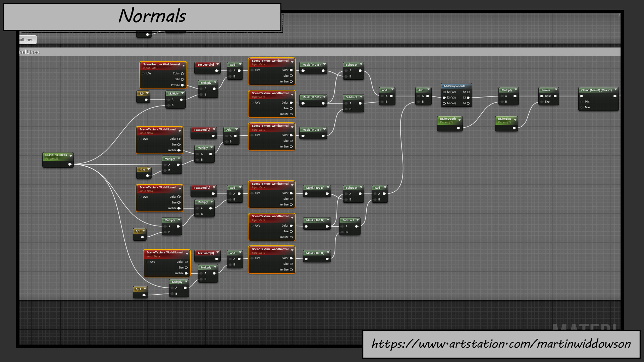Click the AddComponents f2 output pin
Viewport: 644px width, 362px height.
(x=468, y=92)
